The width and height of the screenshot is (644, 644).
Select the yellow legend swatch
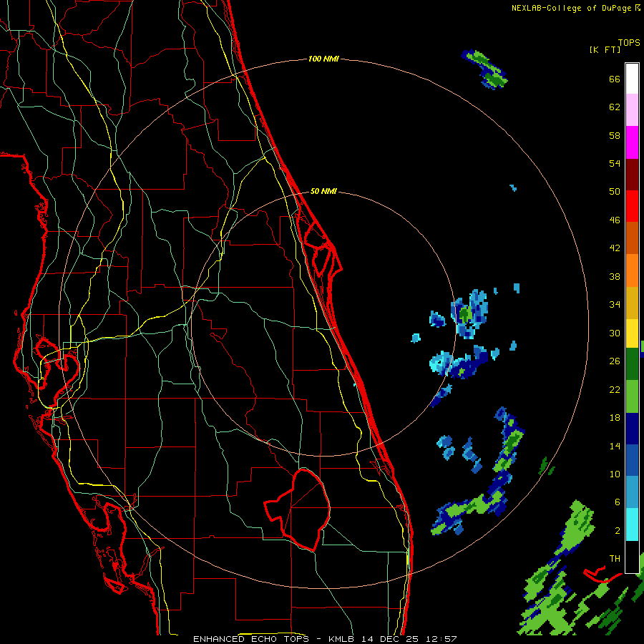(x=632, y=333)
